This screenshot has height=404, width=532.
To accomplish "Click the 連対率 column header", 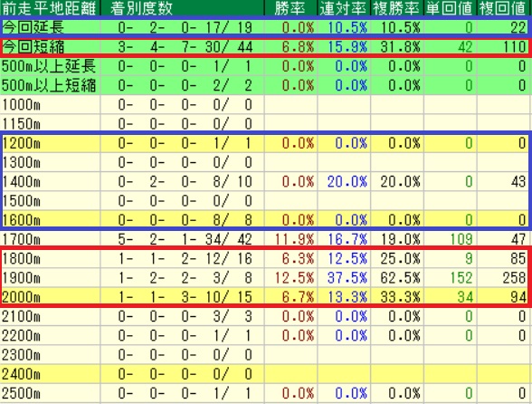I will point(344,8).
